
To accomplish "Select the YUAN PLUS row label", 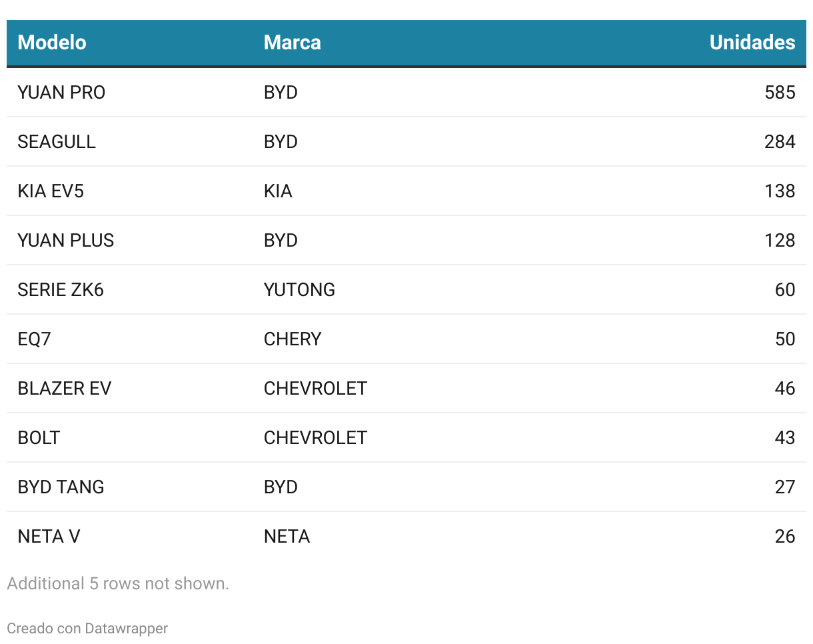I will pos(66,241).
